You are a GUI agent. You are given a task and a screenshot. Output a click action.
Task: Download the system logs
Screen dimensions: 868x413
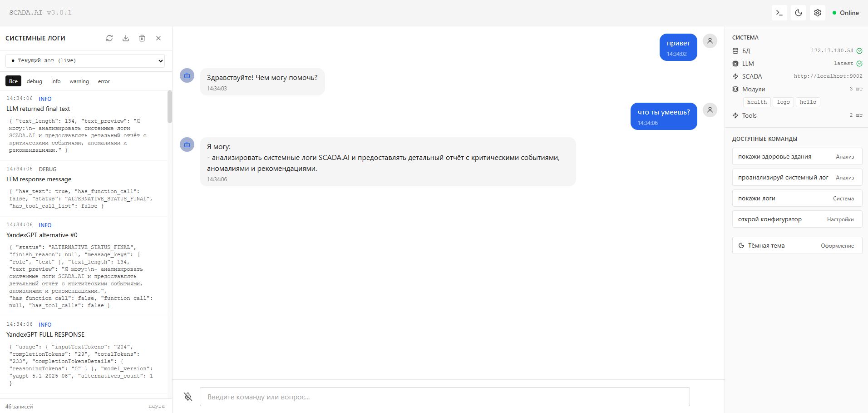(x=126, y=38)
